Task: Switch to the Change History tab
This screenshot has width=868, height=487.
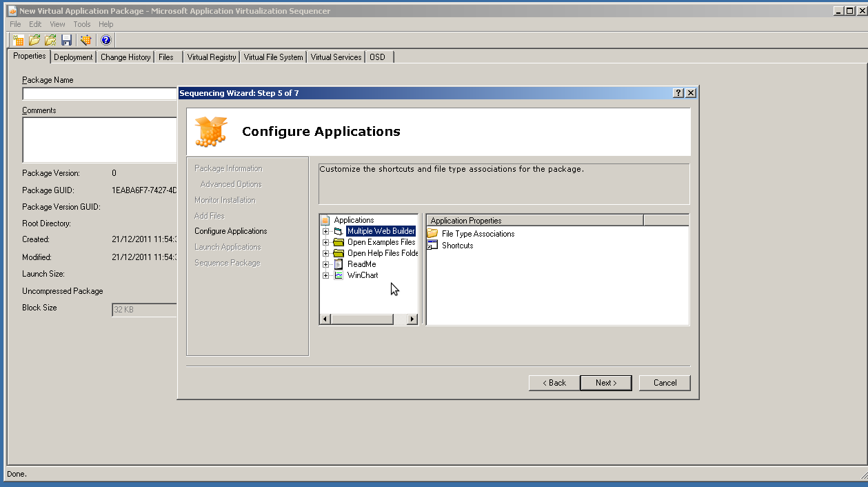Action: click(125, 57)
